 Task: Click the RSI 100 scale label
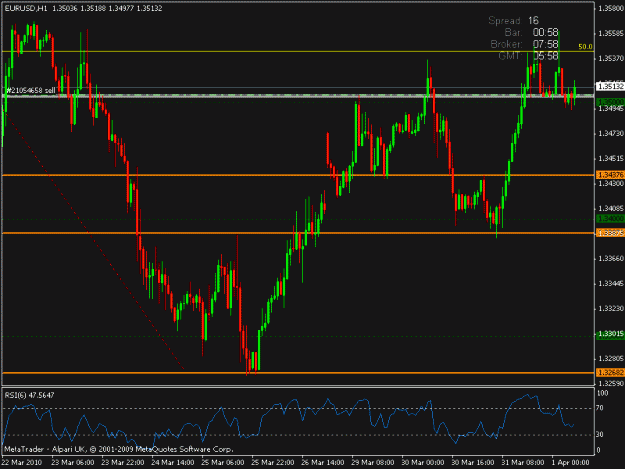coord(602,393)
